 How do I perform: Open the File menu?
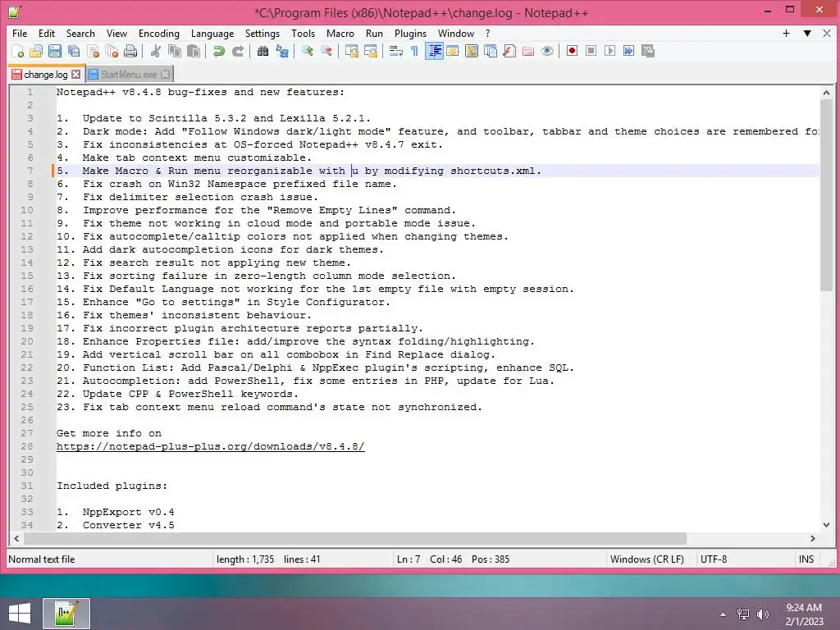tap(20, 33)
